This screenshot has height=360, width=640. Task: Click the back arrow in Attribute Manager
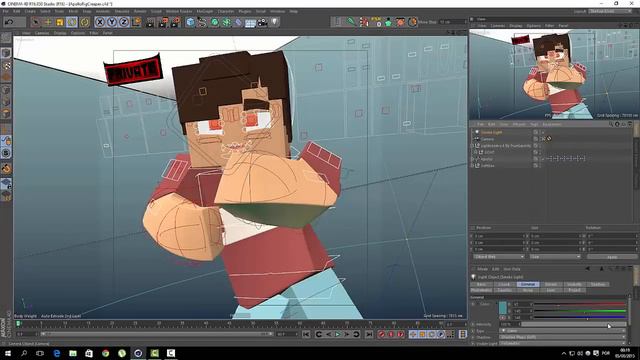pyautogui.click(x=587, y=269)
